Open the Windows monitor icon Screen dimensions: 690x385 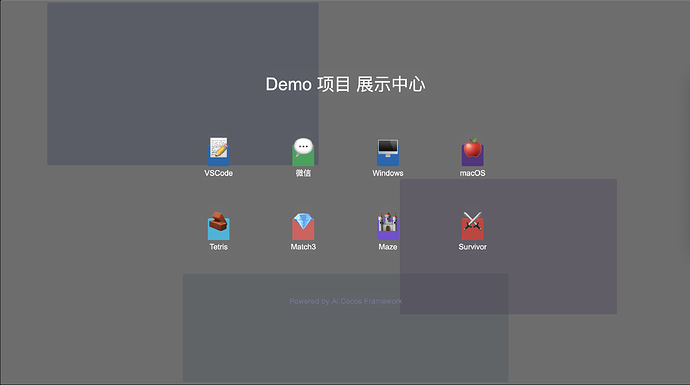coord(388,152)
